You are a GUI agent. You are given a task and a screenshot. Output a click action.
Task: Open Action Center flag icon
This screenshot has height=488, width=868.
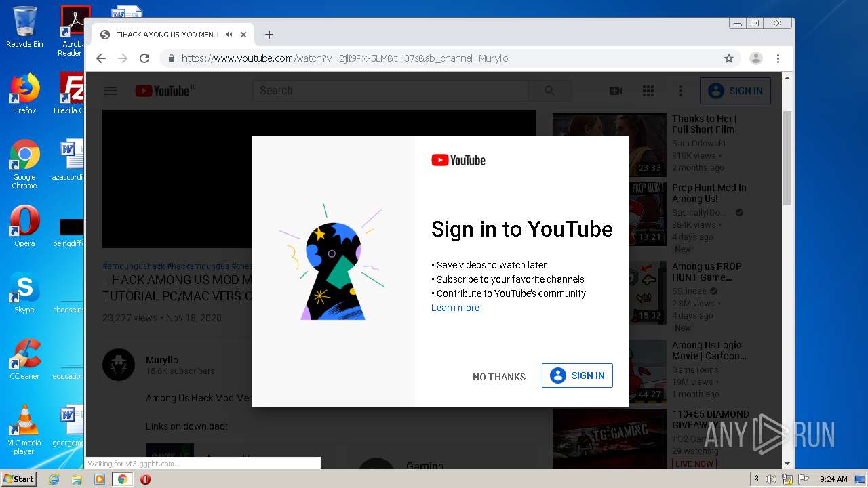(x=802, y=479)
